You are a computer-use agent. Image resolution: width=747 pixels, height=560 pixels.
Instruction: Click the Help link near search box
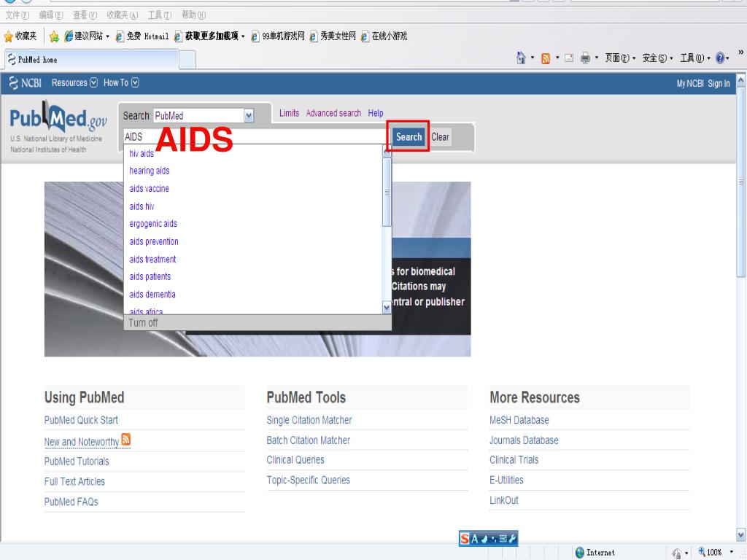376,113
